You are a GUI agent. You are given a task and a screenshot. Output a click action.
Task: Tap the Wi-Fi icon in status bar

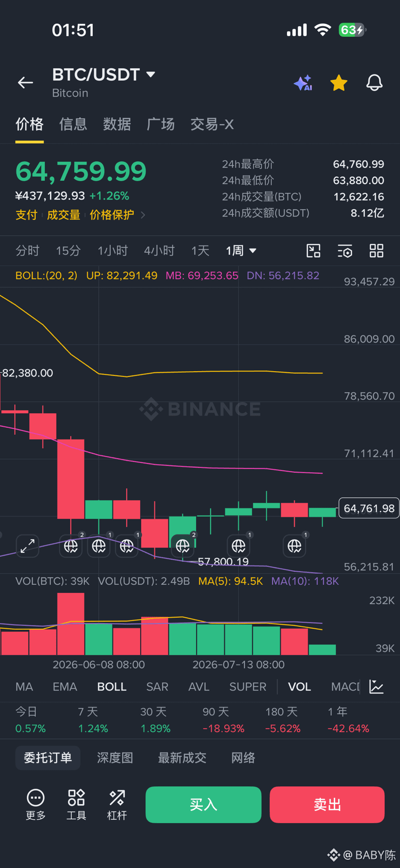(x=322, y=30)
